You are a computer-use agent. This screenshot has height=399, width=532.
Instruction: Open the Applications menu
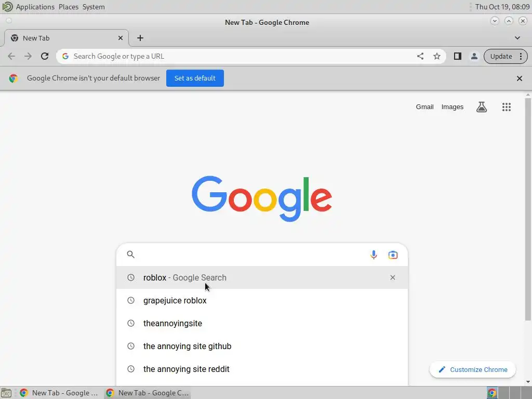pos(35,7)
